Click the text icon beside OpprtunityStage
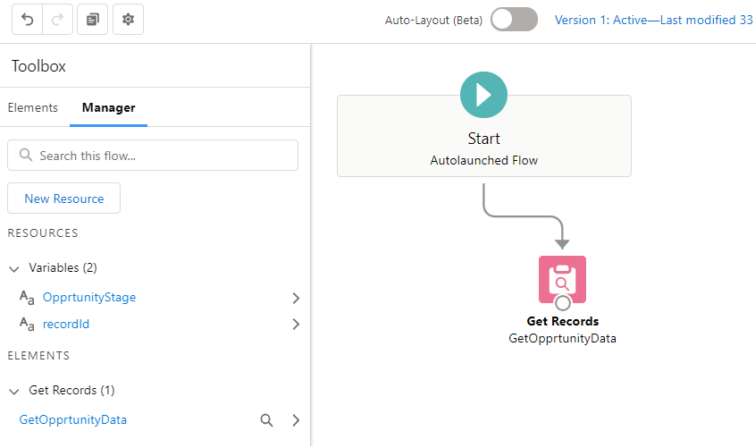The height and width of the screenshot is (446, 756). click(x=27, y=297)
